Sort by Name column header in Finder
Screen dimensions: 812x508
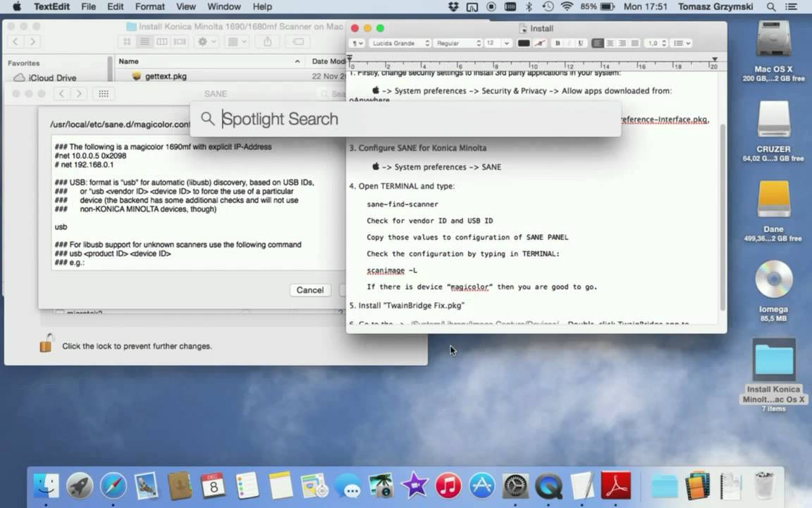point(210,61)
